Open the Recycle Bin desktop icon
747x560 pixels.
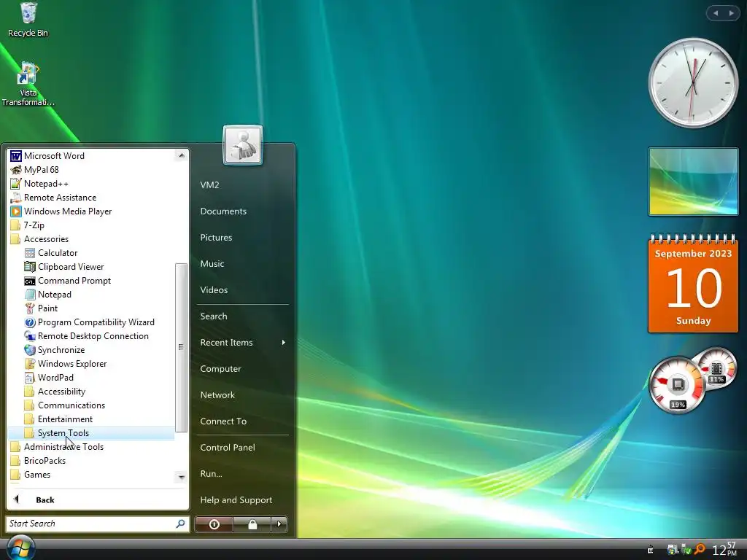pos(28,20)
